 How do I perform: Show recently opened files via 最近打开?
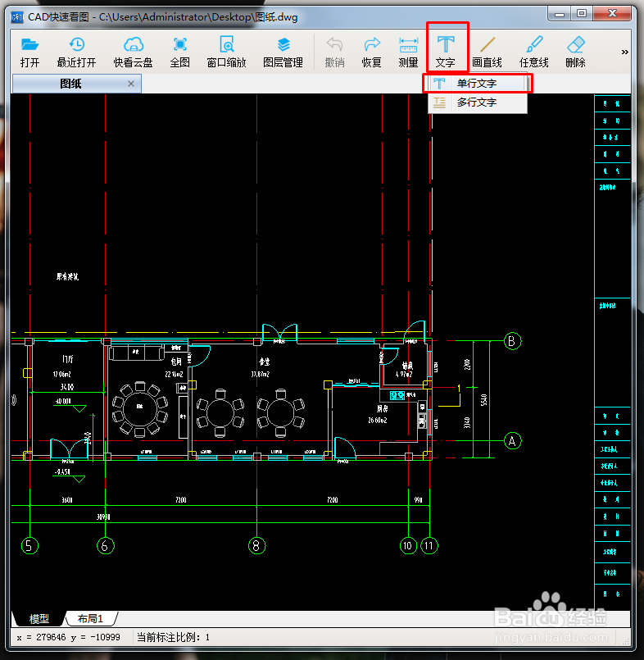tap(76, 52)
